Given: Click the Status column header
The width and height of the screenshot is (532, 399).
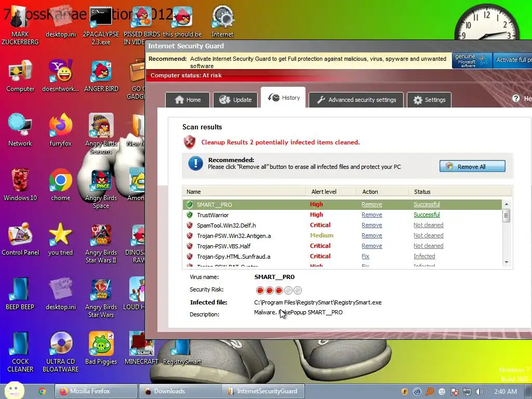Looking at the screenshot, I should [460, 192].
